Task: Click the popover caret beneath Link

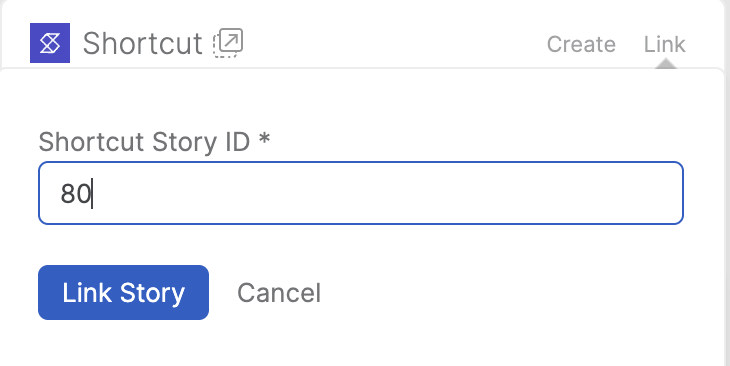Action: pos(666,64)
